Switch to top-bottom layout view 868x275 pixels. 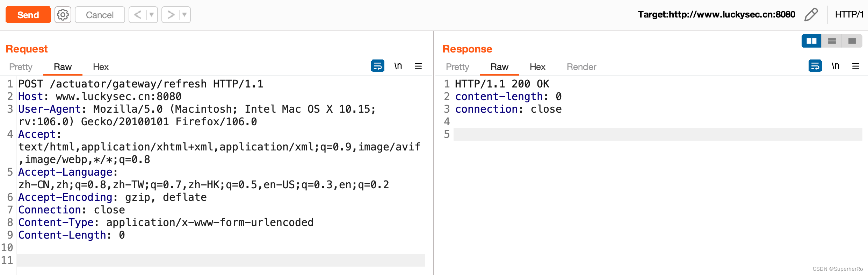pyautogui.click(x=832, y=41)
